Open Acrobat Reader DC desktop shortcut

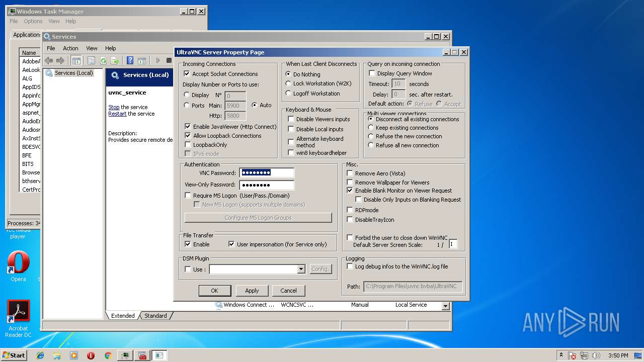[x=18, y=319]
